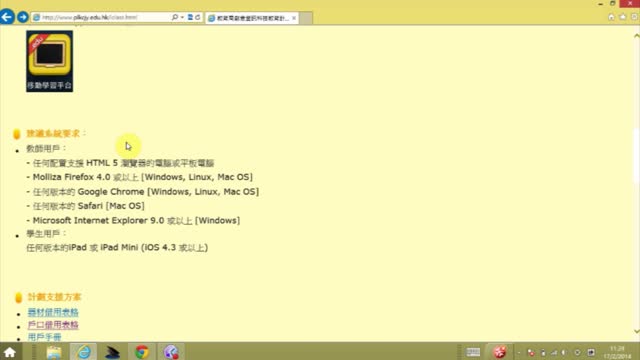The width and height of the screenshot is (640, 360).
Task: Toggle the Compatibility View icon
Action: coord(190,17)
